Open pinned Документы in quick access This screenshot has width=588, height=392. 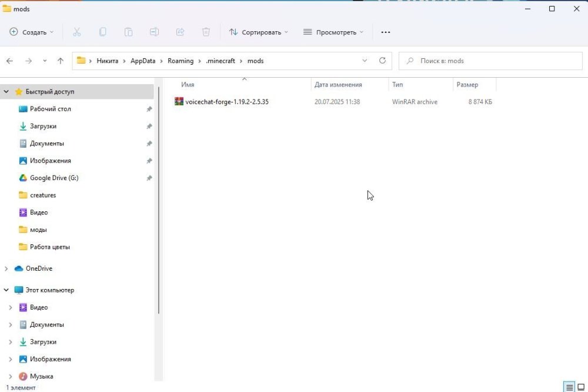pos(47,144)
